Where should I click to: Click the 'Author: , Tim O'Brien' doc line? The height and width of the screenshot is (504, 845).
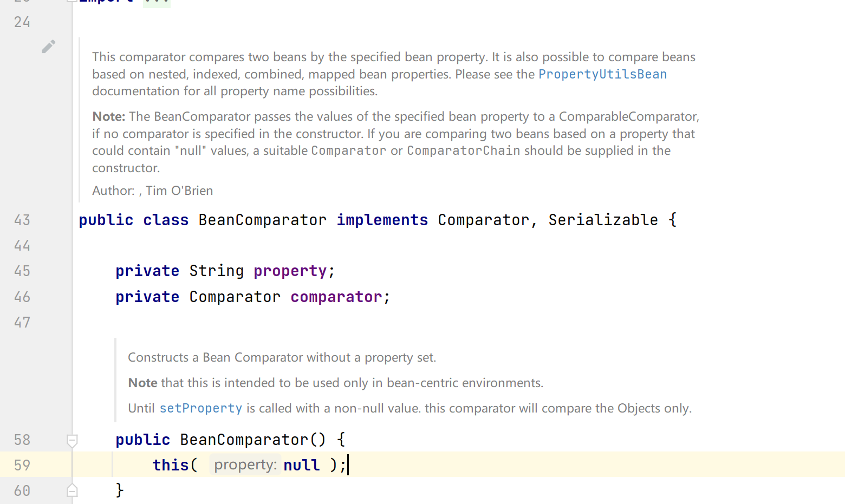(153, 191)
